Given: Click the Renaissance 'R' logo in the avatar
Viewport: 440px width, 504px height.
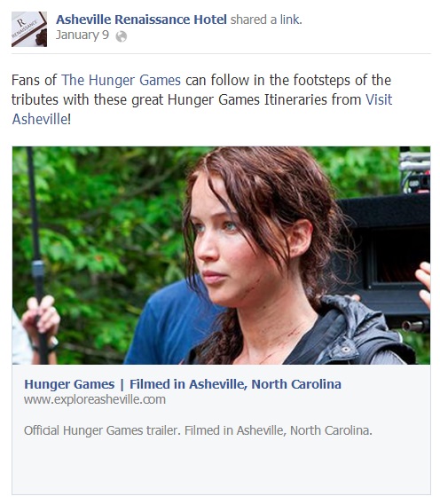Looking at the screenshot, I should tap(21, 22).
